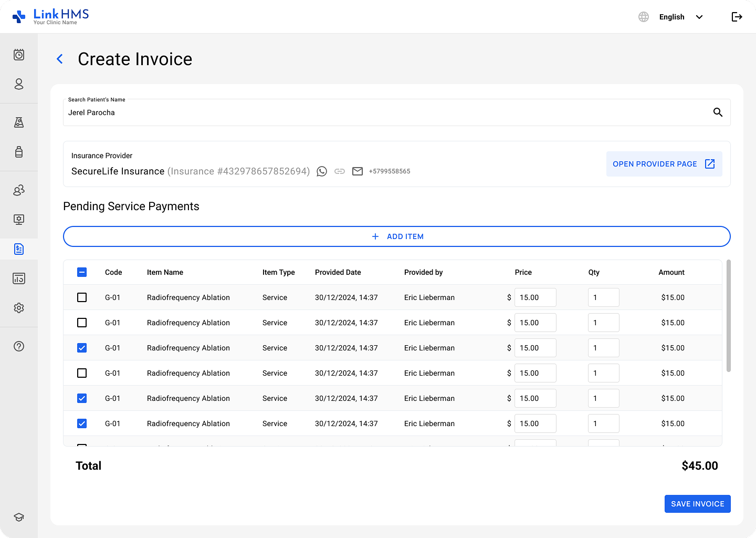Click the SAVE INVOICE button
Viewport: 756px width, 538px height.
[x=697, y=504]
